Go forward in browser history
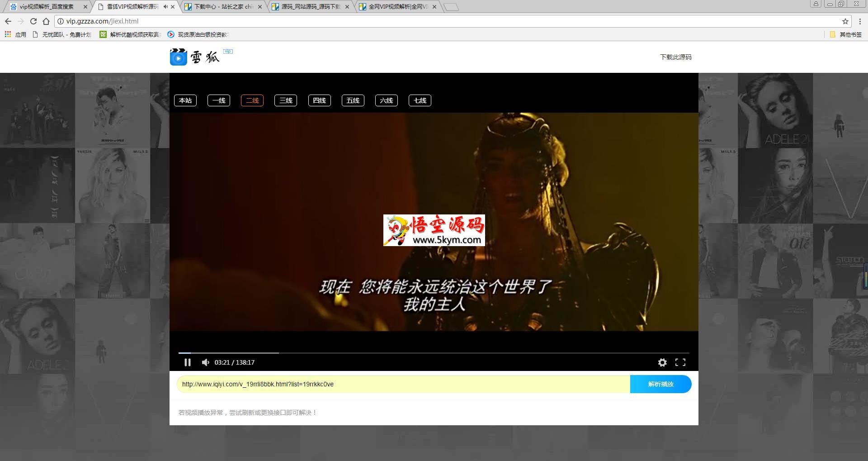Screen dimensions: 868x461 pyautogui.click(x=21, y=21)
